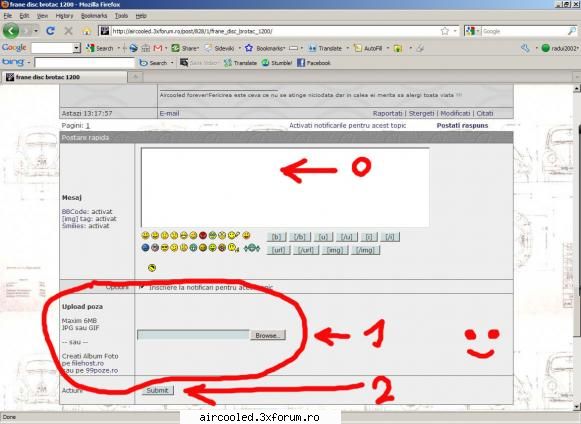Click the Browse... file upload button
Screen dimensions: 581x424
268,335
